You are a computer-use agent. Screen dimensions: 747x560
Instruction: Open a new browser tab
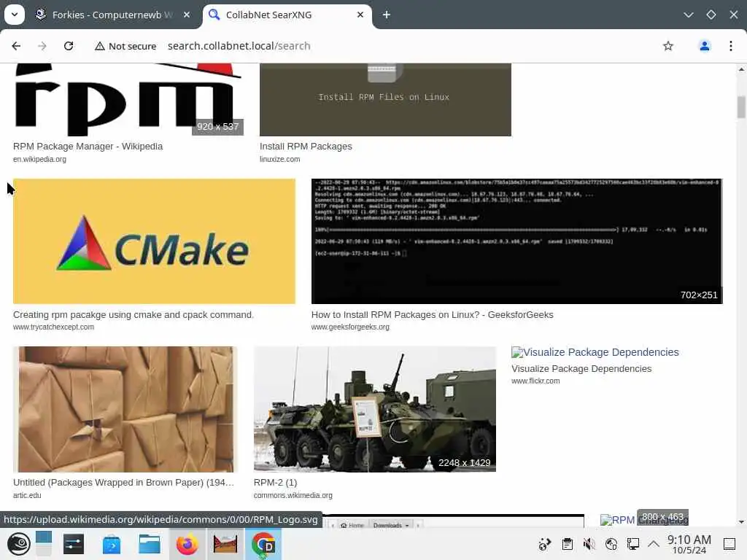pos(387,15)
